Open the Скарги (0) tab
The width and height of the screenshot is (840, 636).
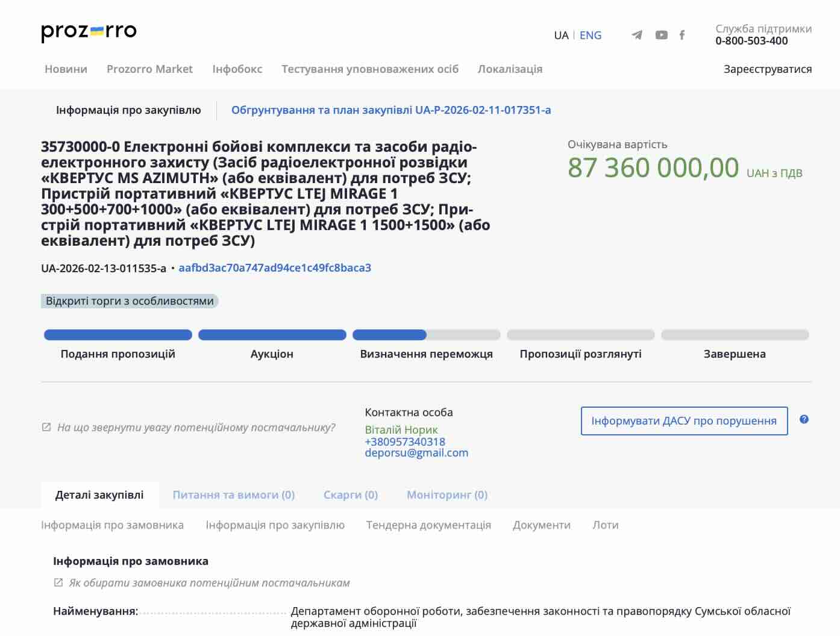[350, 494]
